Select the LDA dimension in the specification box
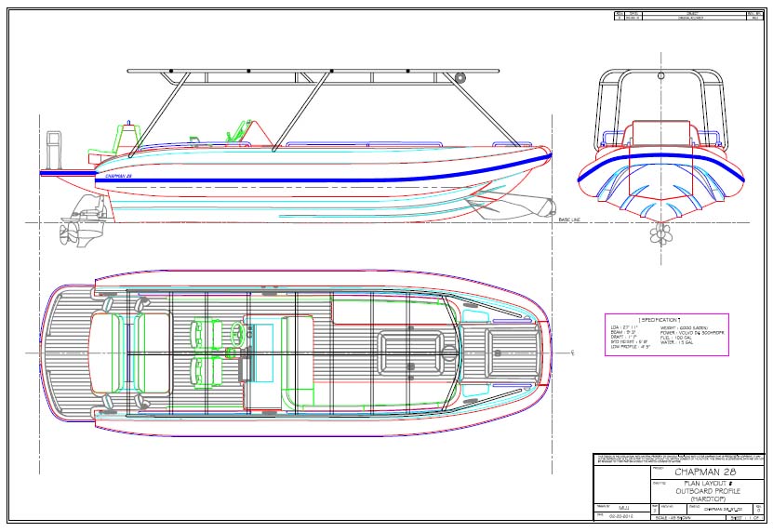The height and width of the screenshot is (532, 773). [x=625, y=327]
